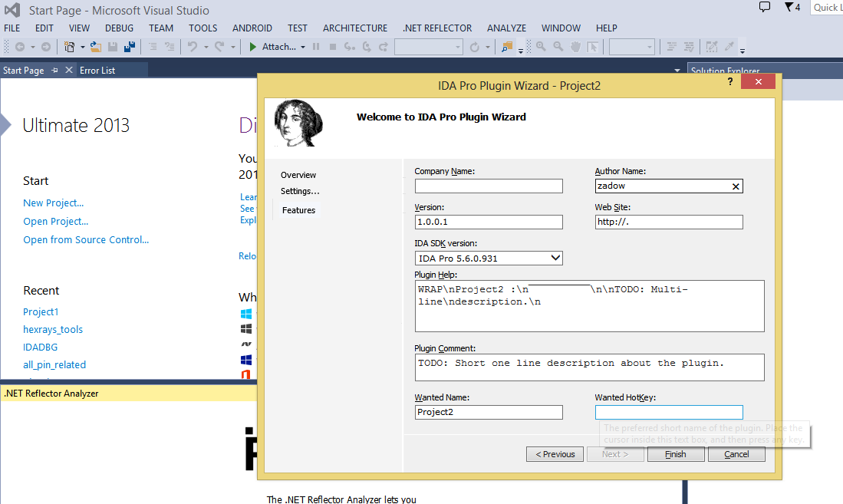Viewport: 843px width, 504px height.
Task: Open recent project hexrays_tools
Action: pyautogui.click(x=53, y=329)
